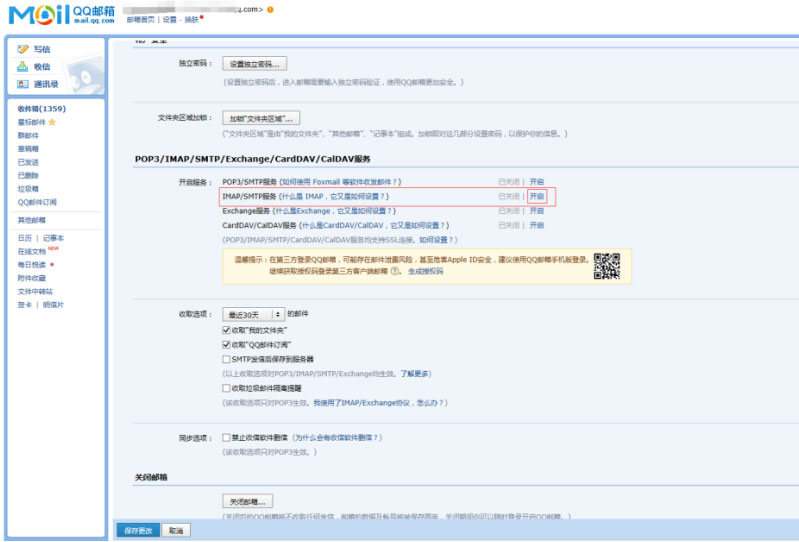Click 开启 for IMAP/SMTP服务

point(537,196)
